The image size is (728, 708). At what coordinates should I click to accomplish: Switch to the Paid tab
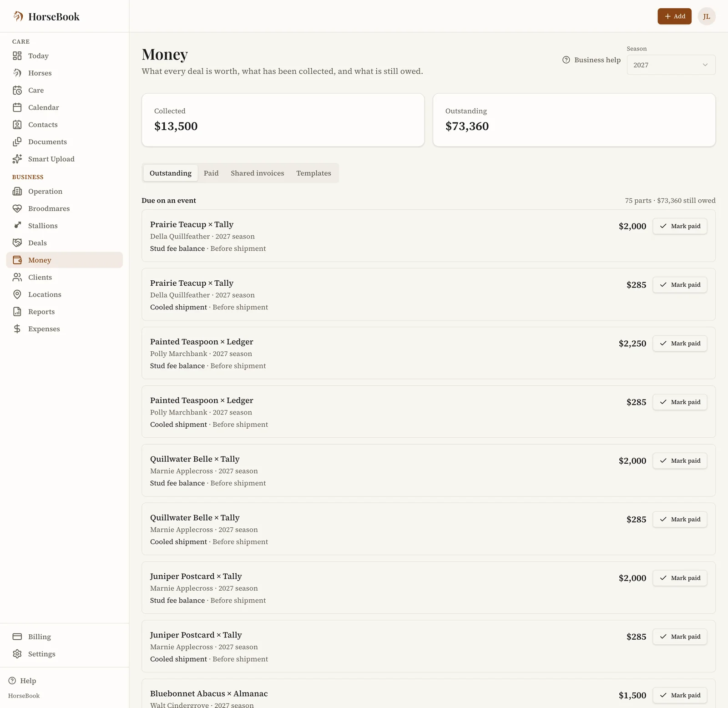(x=211, y=173)
